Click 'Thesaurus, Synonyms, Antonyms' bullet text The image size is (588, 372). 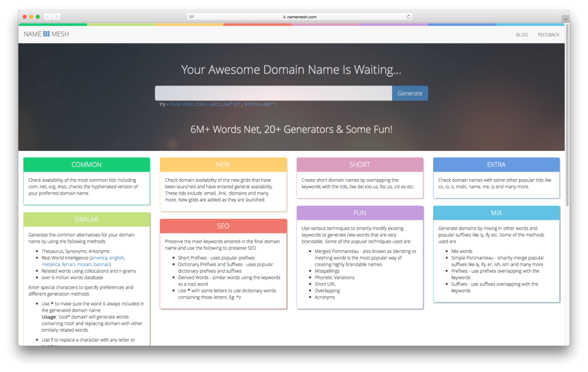75,251
